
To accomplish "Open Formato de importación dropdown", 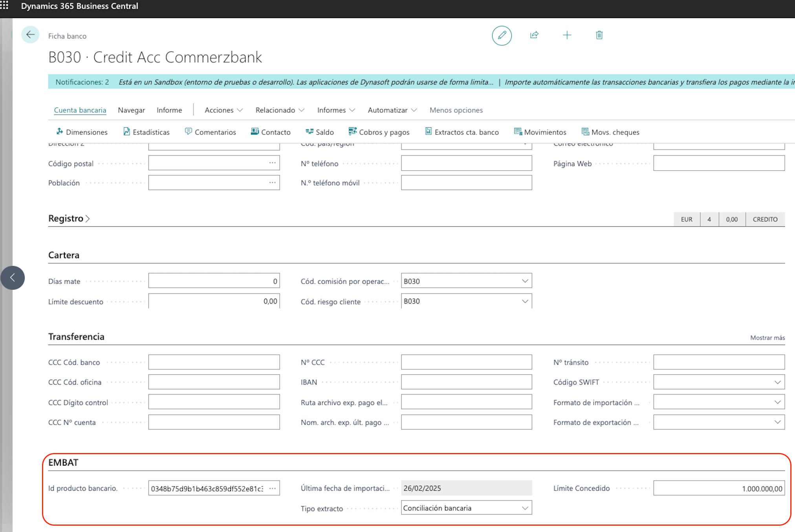I will pos(777,402).
